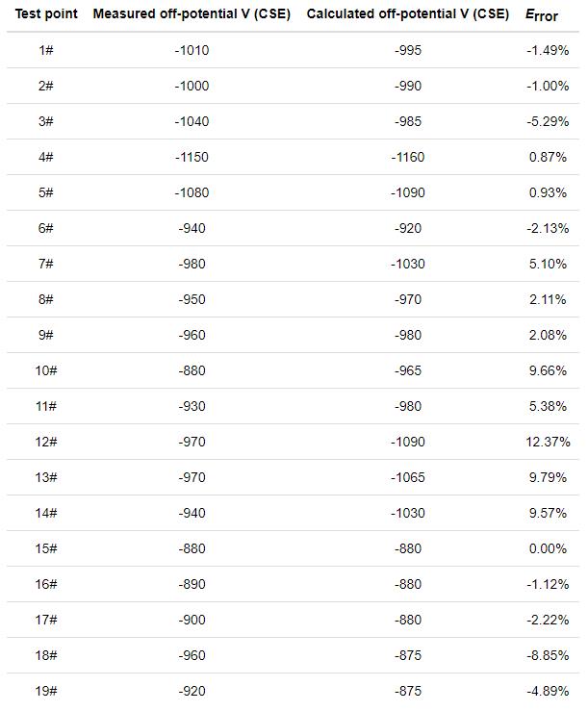Click the calculated value -1160
Screen dimensions: 588x711
point(408,157)
